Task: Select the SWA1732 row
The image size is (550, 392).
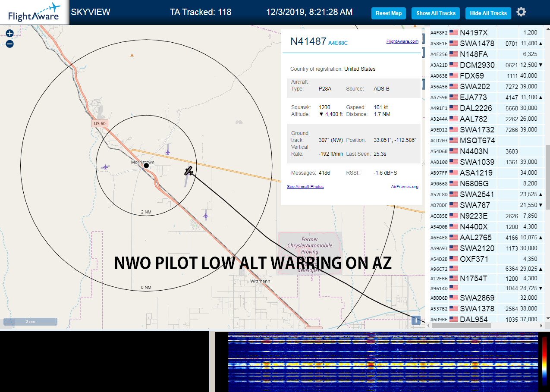Action: pos(486,129)
